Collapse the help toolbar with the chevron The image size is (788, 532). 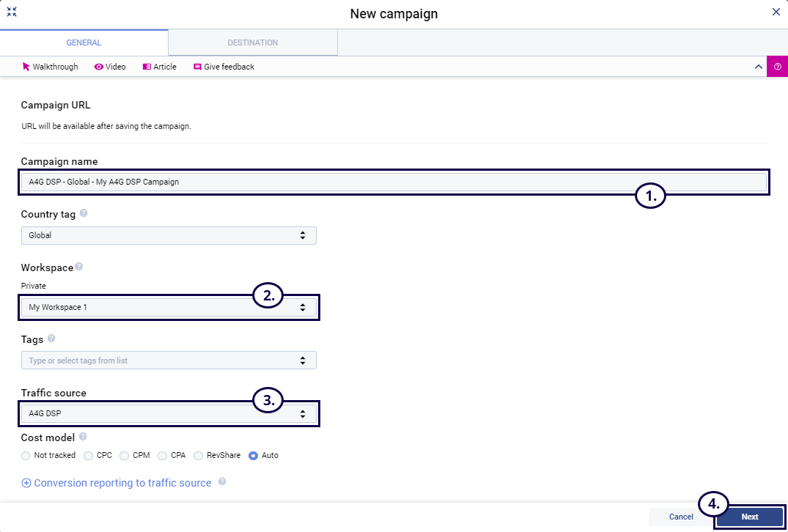tap(759, 67)
